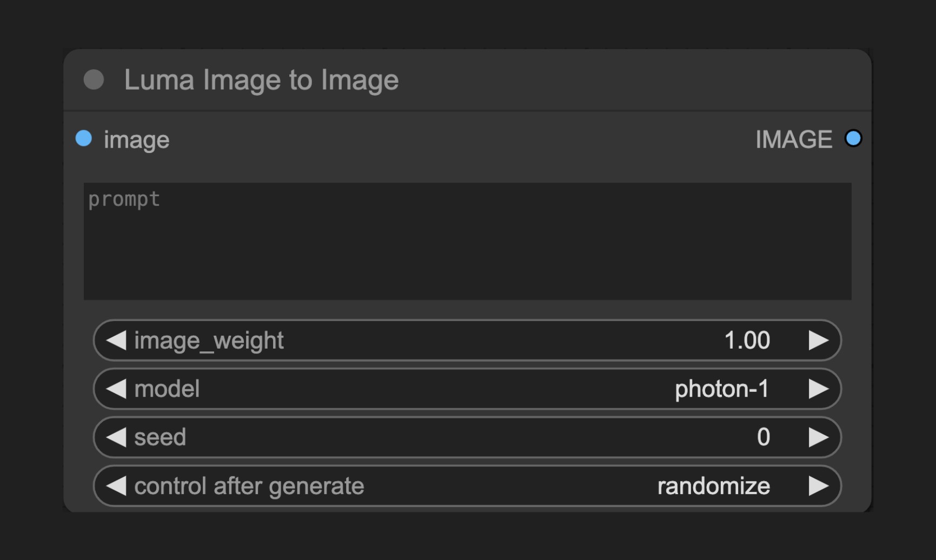
Task: Open the model dropdown showing photon-1
Action: click(467, 389)
